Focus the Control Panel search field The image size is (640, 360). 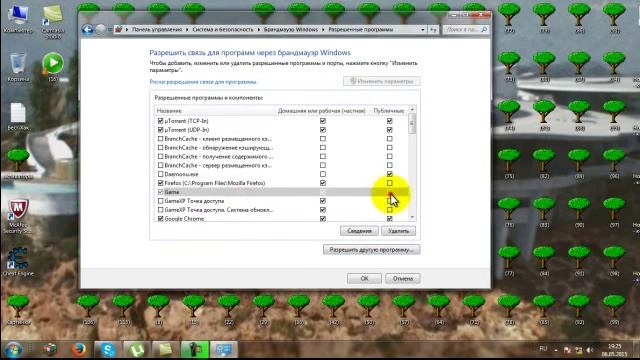tap(465, 29)
